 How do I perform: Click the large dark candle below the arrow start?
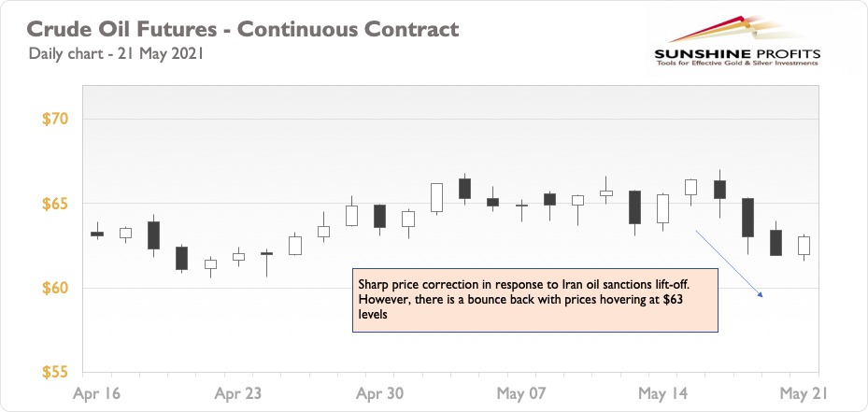747,218
